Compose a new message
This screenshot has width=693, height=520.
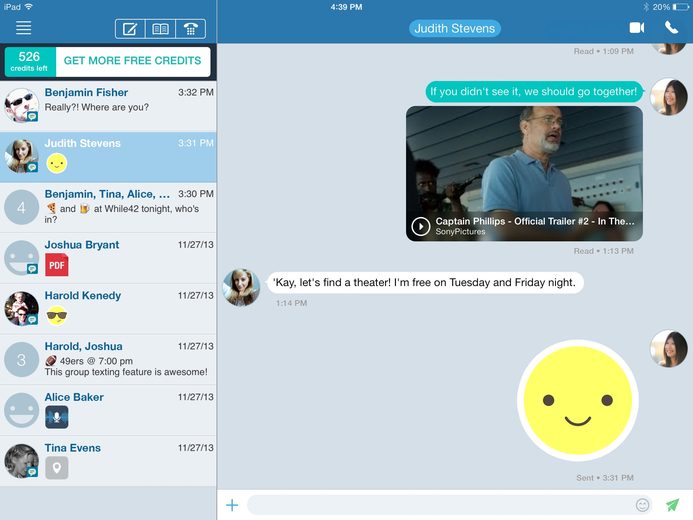[130, 29]
